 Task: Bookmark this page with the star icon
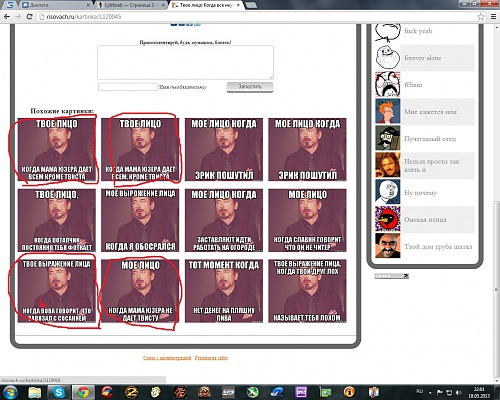click(481, 16)
